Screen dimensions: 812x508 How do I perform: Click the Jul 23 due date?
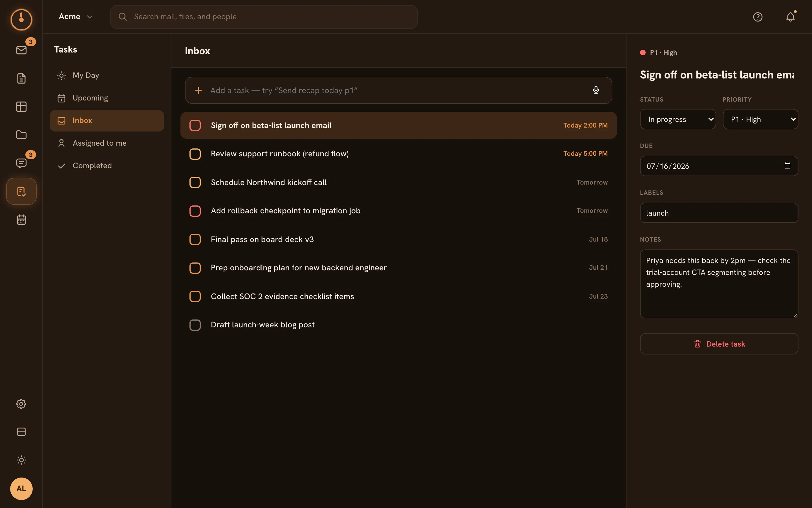click(x=598, y=296)
